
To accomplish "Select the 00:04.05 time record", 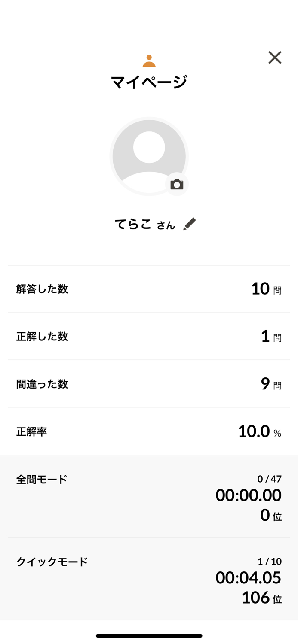I will coord(248,577).
